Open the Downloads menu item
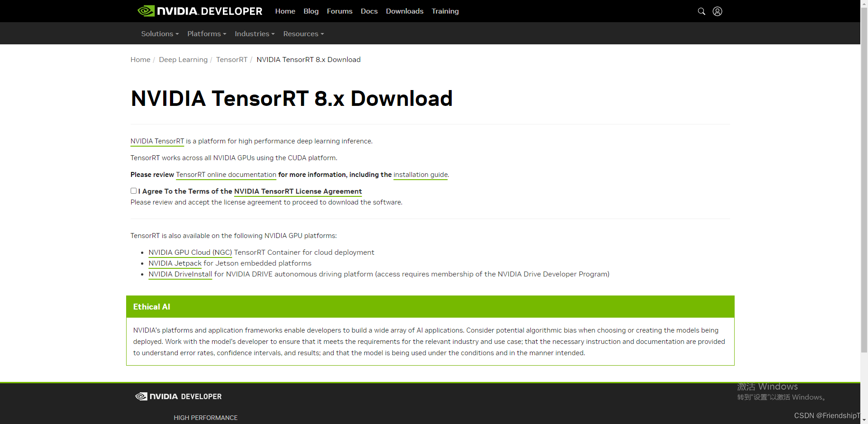This screenshot has height=424, width=868. [405, 11]
